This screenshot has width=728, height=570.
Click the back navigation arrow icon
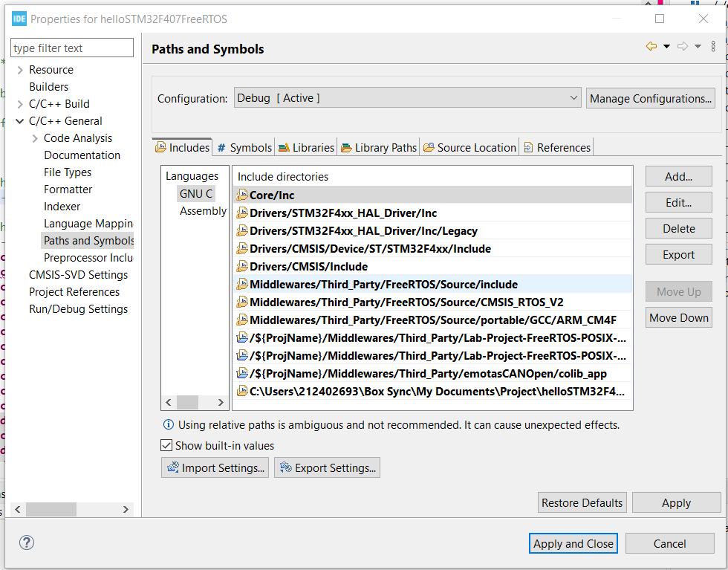coord(651,47)
